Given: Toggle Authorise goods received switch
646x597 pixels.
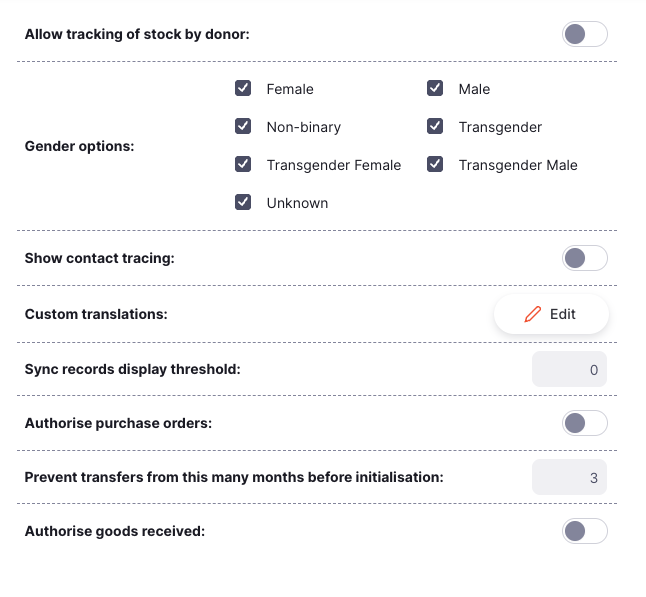Looking at the screenshot, I should 584,531.
